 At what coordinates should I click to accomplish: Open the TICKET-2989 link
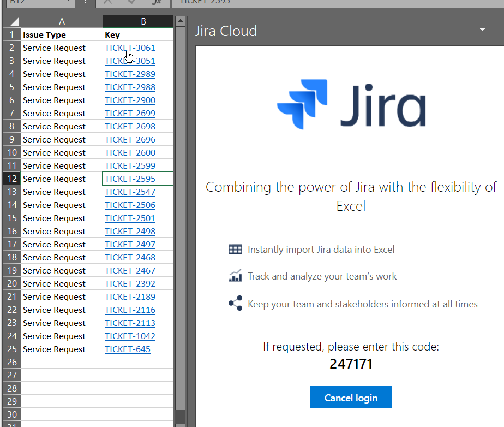[130, 74]
